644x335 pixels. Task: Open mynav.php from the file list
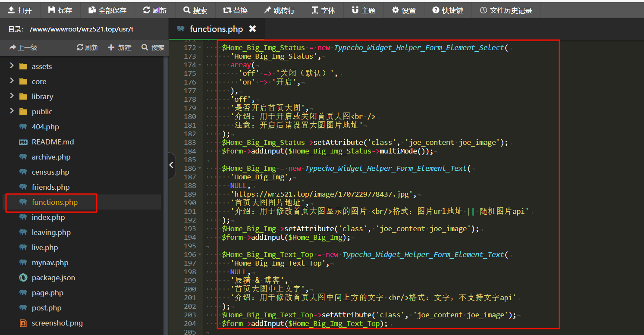click(x=50, y=263)
